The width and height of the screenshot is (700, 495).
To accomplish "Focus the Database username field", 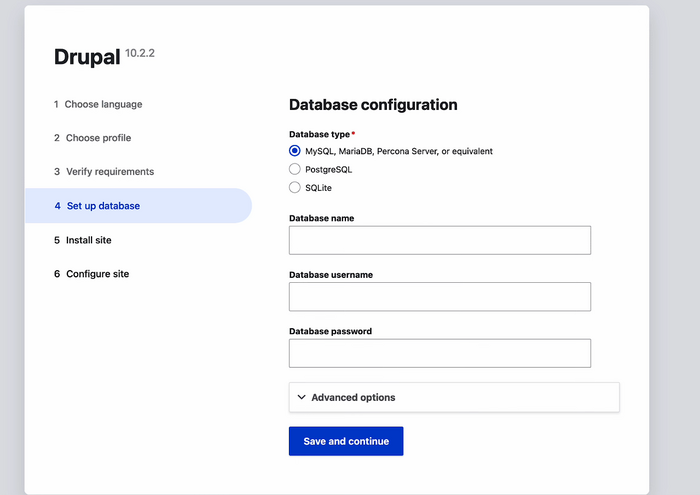I will 440,297.
